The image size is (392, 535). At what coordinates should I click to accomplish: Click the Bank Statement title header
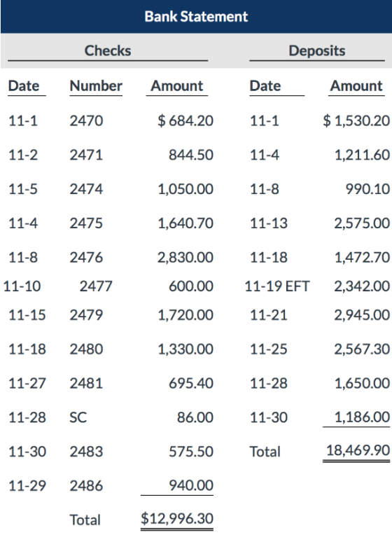click(196, 16)
